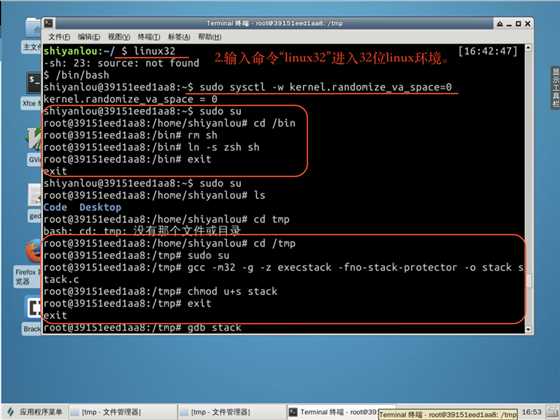Click the 'ln -s zsh sh' command line
Screen dimensions: 560x420
151,147
